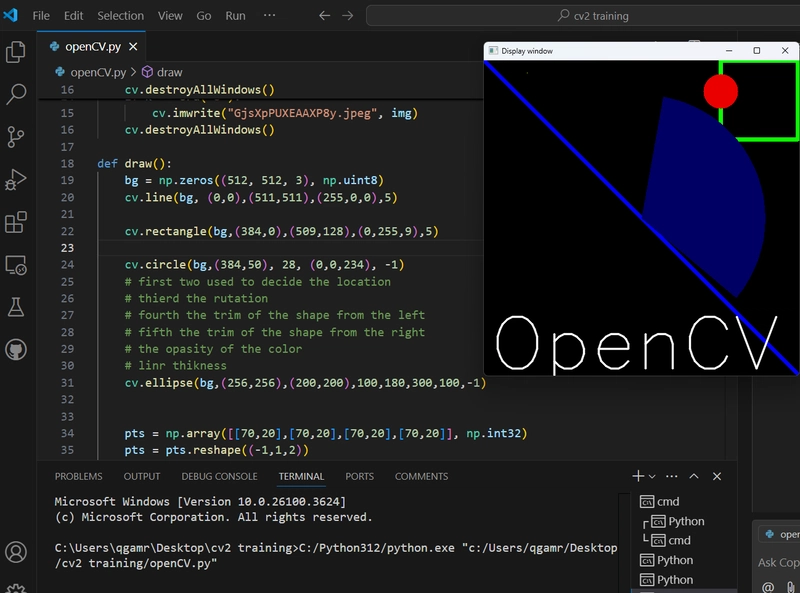Select the split cmd terminal entry
Screen dimensions: 800x593
(x=667, y=540)
